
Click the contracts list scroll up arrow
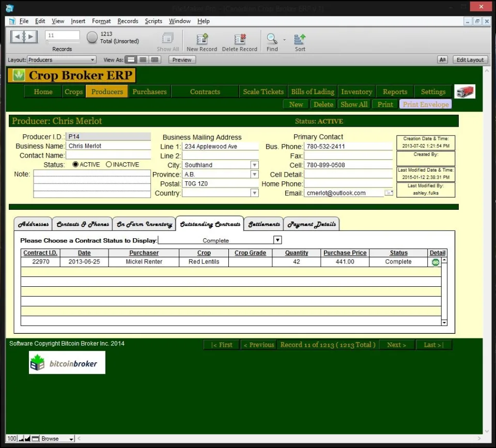click(x=444, y=260)
